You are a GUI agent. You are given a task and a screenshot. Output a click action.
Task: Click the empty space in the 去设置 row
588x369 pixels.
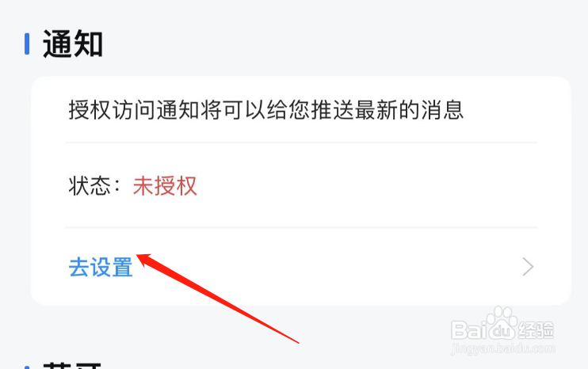[326, 267]
